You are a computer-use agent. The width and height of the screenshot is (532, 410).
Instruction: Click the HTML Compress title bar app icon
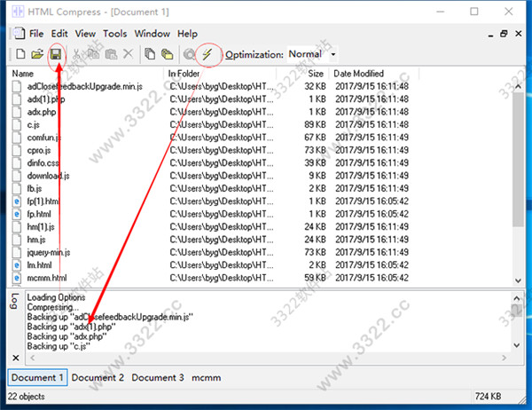[18, 12]
